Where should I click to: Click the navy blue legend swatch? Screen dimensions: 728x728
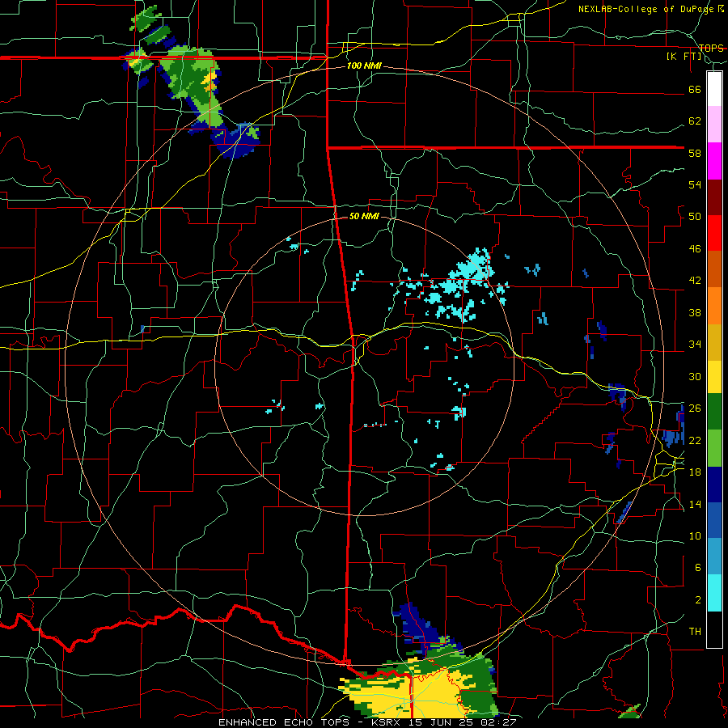[x=714, y=485]
